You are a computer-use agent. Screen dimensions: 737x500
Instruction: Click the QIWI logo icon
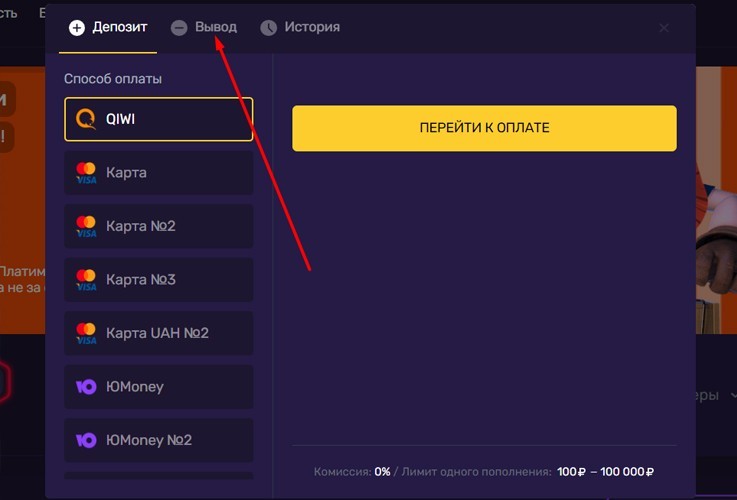click(87, 119)
